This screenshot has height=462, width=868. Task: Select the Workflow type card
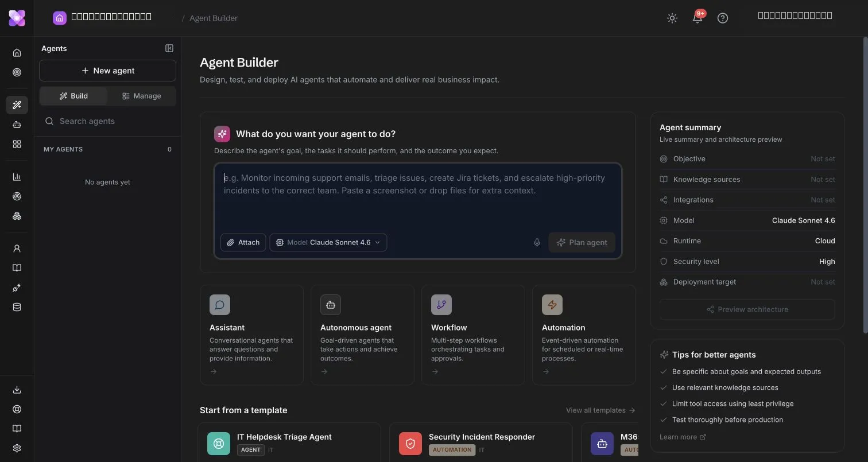473,335
